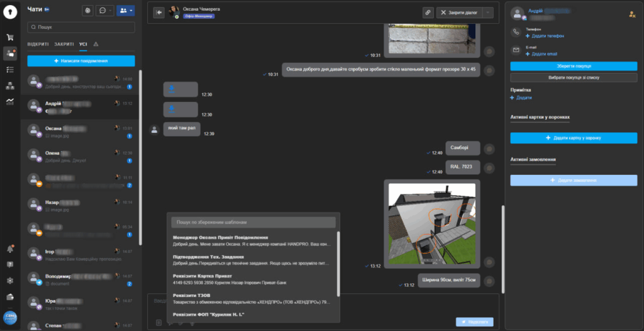The height and width of the screenshot is (331, 644).
Task: Open the blue users filter dropdown
Action: coord(126,11)
